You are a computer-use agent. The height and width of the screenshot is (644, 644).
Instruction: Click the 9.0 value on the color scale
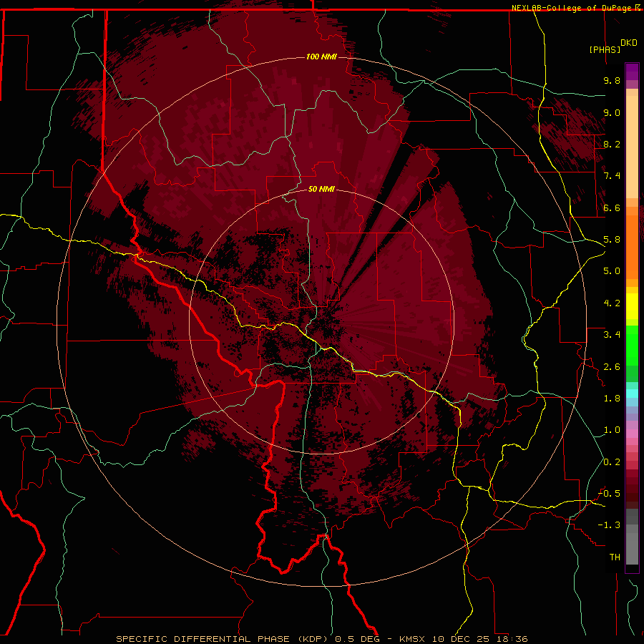(612, 112)
